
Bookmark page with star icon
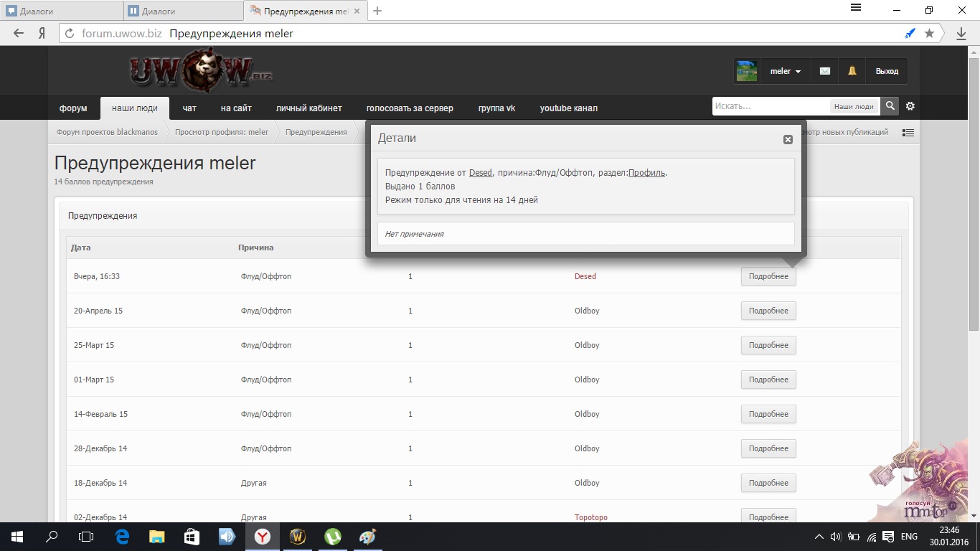point(929,34)
